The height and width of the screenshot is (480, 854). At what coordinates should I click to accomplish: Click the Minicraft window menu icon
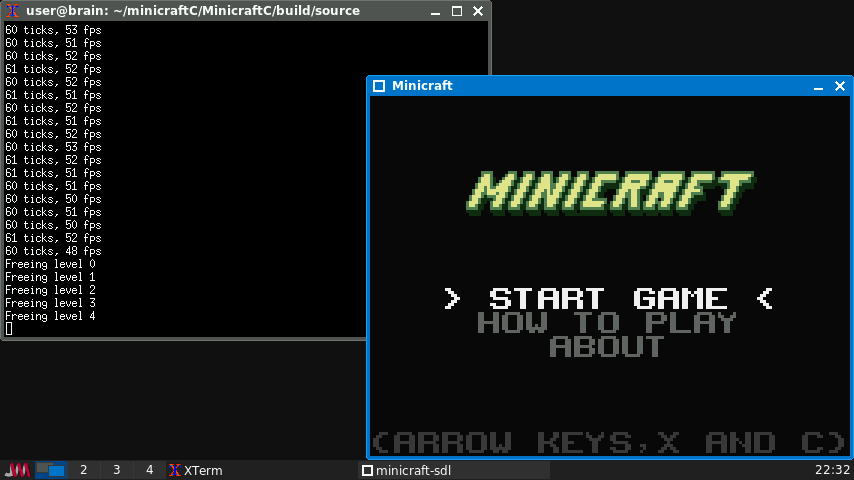379,86
